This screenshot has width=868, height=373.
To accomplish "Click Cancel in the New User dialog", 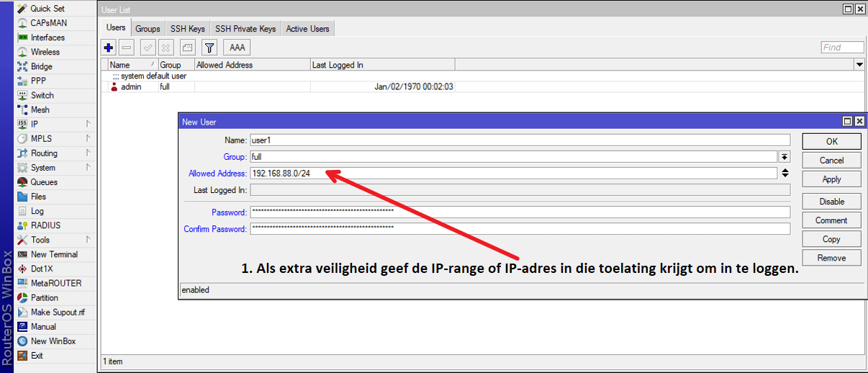I will [831, 160].
